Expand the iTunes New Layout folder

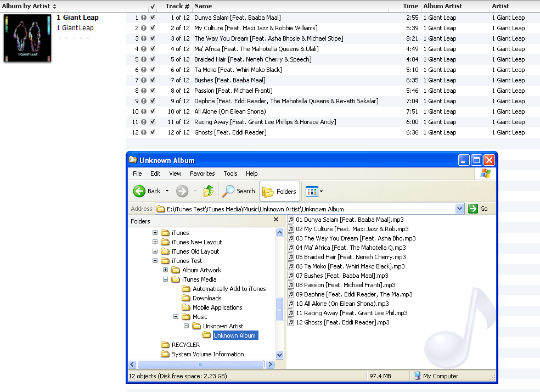tap(155, 242)
